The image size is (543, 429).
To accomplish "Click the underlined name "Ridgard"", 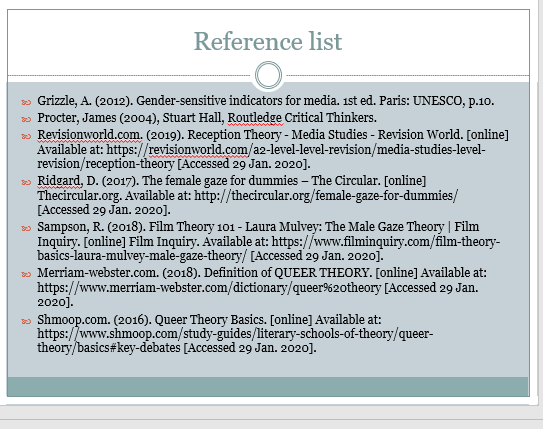I will click(59, 181).
